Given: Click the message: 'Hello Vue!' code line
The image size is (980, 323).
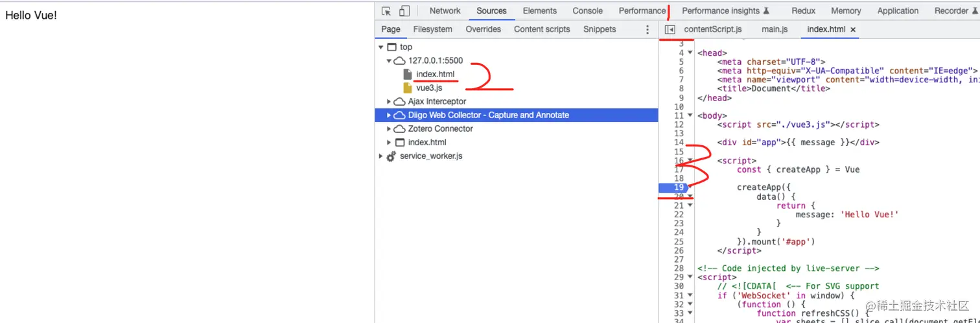Looking at the screenshot, I should click(x=847, y=214).
